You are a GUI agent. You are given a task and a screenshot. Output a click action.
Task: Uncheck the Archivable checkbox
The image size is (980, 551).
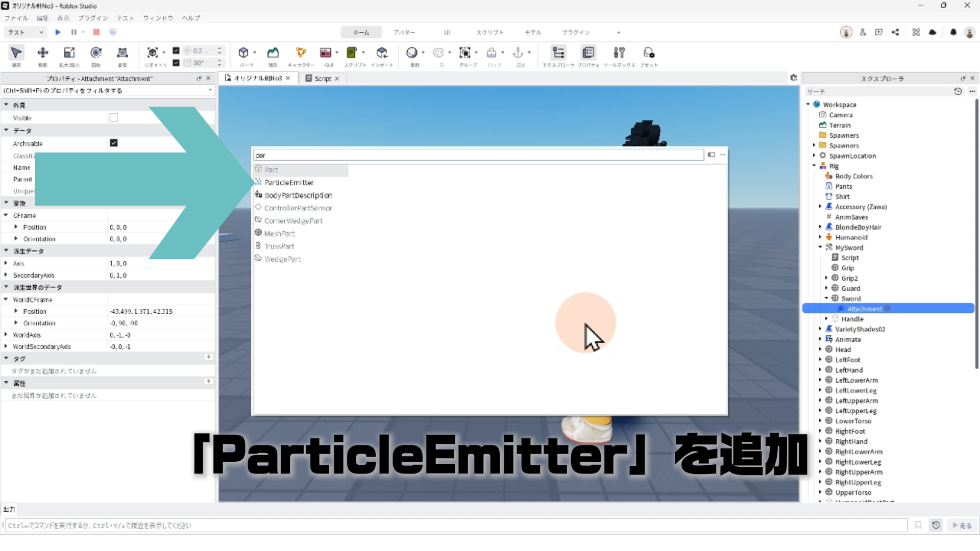114,143
